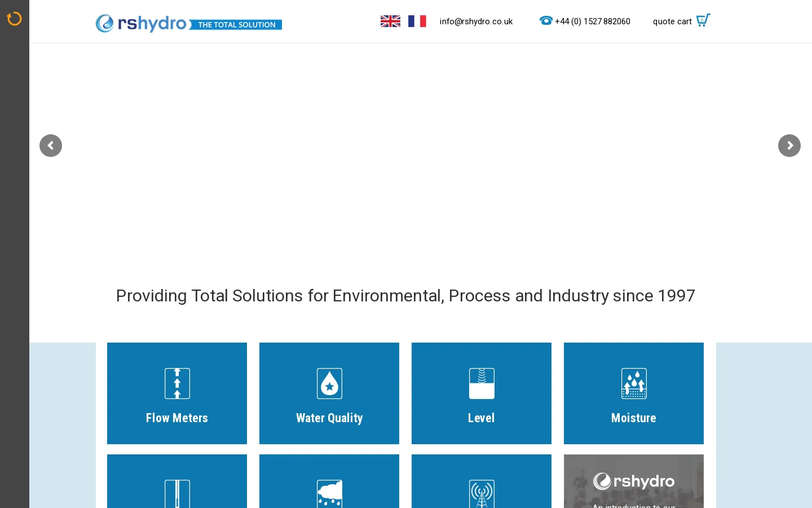The height and width of the screenshot is (508, 812).
Task: Switch to French with the France flag
Action: 417,21
